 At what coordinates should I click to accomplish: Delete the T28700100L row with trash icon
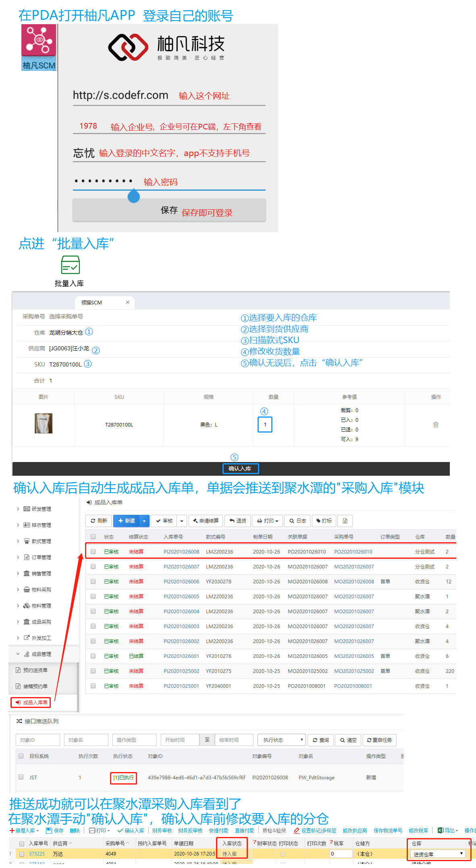[x=436, y=425]
